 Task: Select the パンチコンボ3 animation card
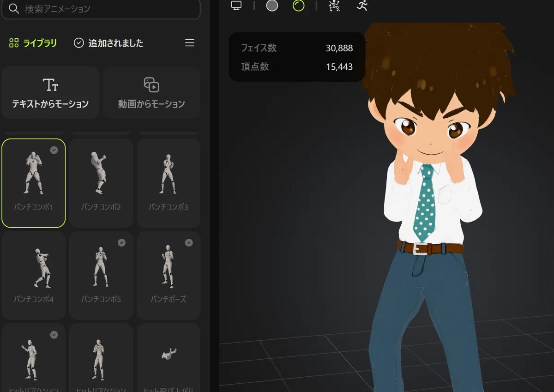(168, 183)
